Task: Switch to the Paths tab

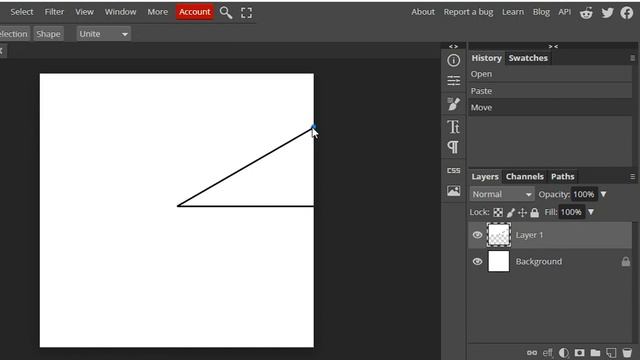Action: (562, 176)
